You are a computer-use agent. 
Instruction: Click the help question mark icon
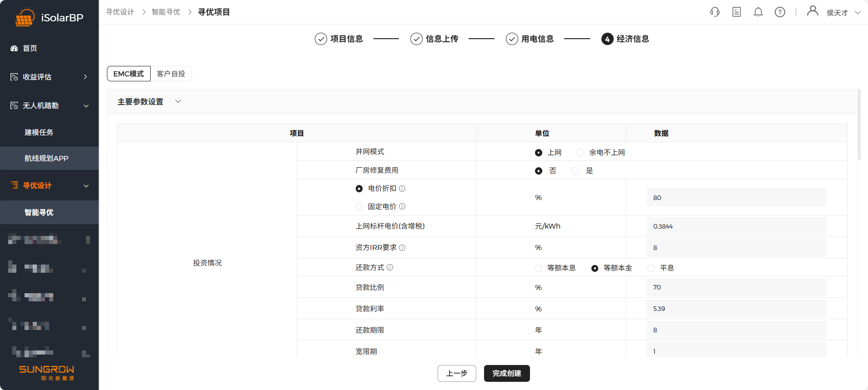click(780, 12)
